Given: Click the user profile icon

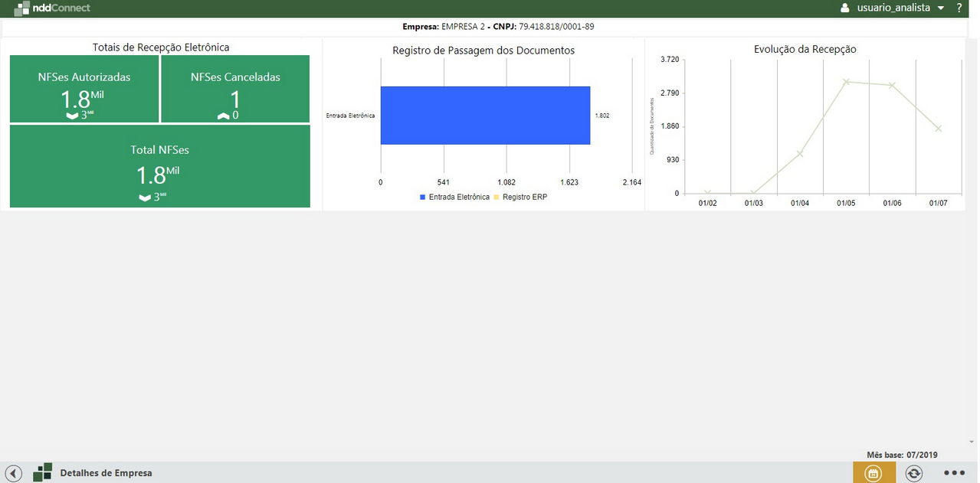Looking at the screenshot, I should pyautogui.click(x=845, y=8).
